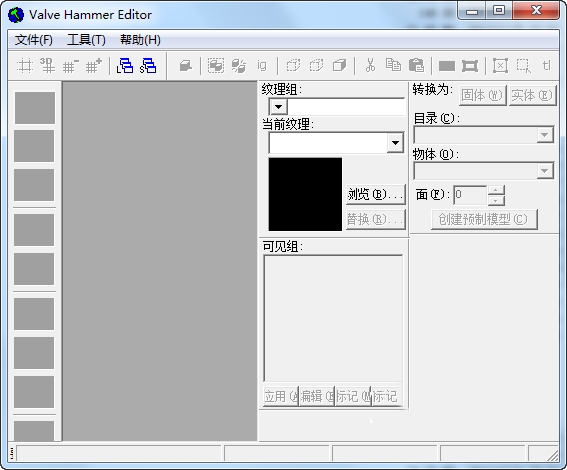This screenshot has width=567, height=470.
Task: Click the 浏览(B)... browse button
Action: tap(376, 195)
